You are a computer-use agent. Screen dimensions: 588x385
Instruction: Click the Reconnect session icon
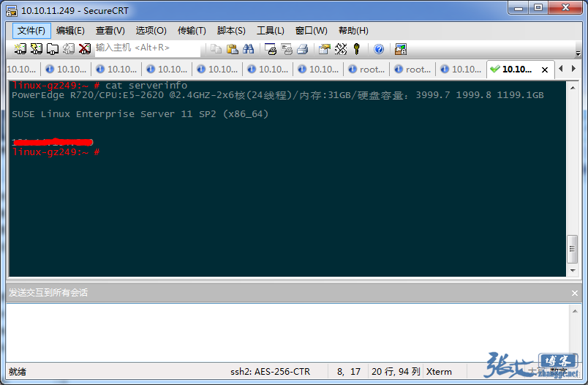[x=69, y=49]
